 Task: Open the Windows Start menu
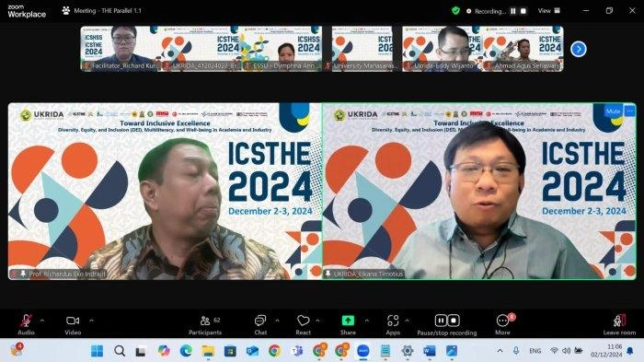tap(97, 351)
